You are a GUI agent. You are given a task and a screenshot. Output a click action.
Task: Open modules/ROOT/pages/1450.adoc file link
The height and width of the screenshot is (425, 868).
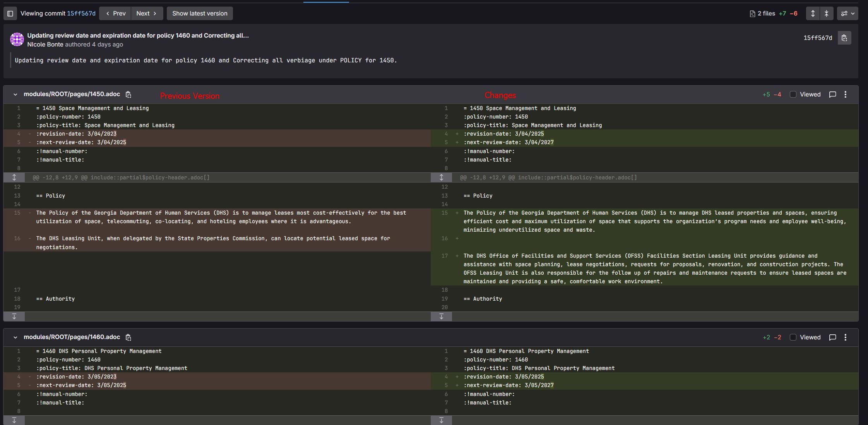(72, 94)
